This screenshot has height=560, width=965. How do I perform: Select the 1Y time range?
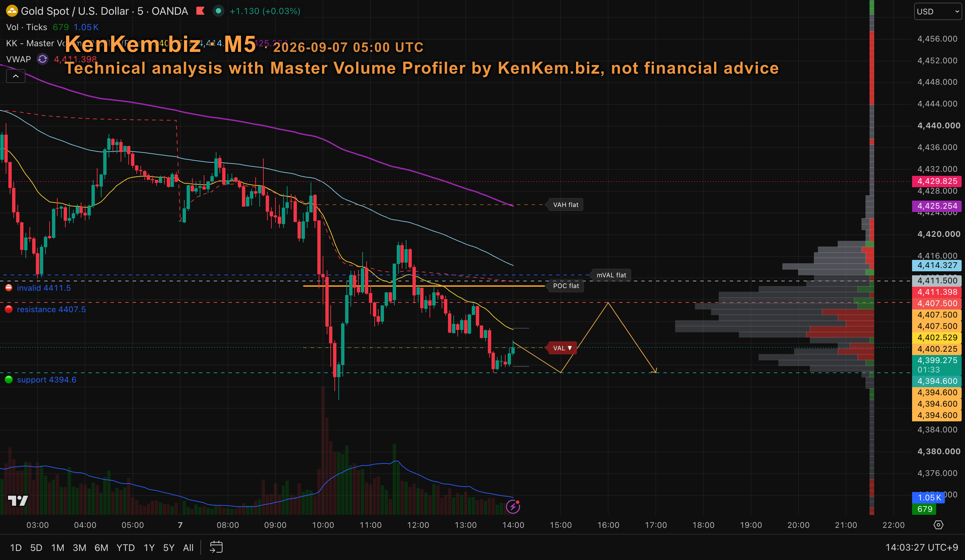[149, 548]
